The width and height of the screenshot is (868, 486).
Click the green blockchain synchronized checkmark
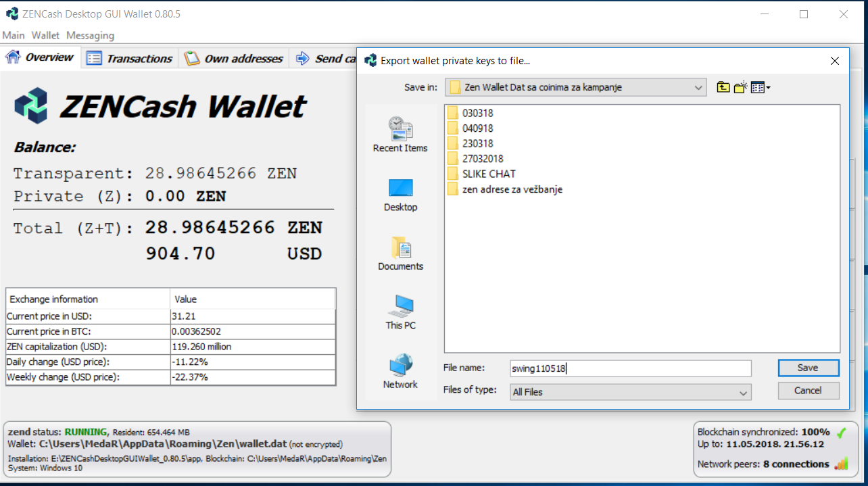pyautogui.click(x=841, y=433)
